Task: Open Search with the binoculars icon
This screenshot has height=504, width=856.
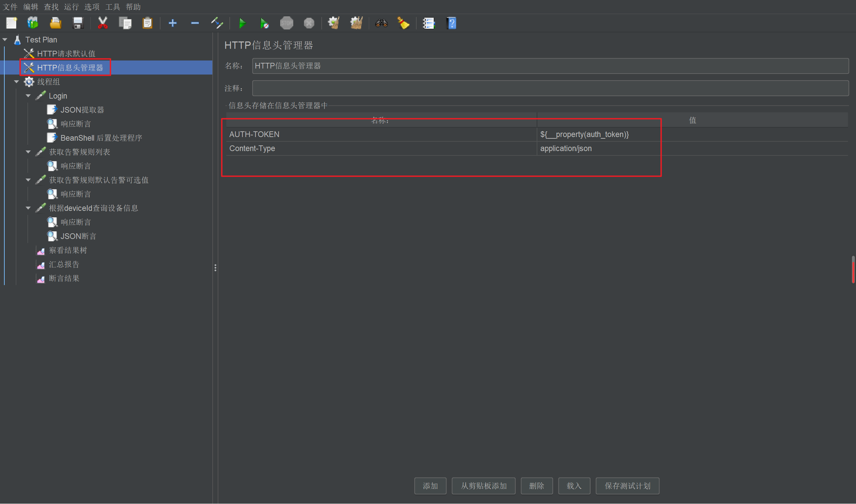Action: tap(382, 23)
